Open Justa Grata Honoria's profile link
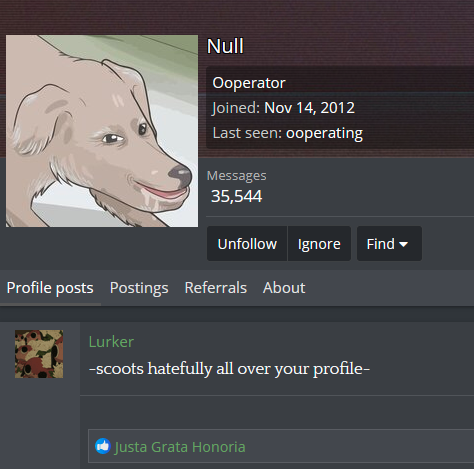This screenshot has width=474, height=469. coord(180,447)
